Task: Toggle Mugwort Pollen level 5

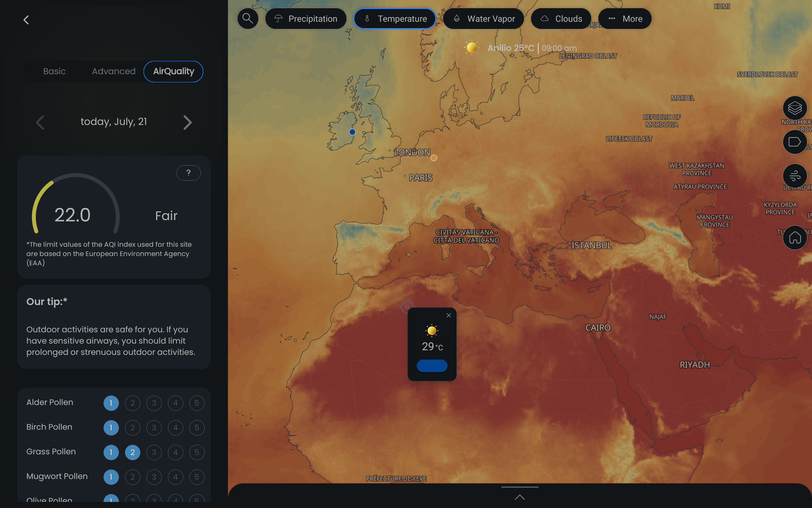Action: click(x=197, y=477)
